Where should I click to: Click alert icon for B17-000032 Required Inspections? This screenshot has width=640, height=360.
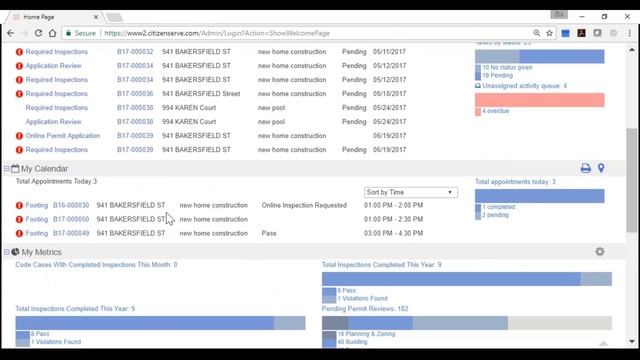coord(19,52)
